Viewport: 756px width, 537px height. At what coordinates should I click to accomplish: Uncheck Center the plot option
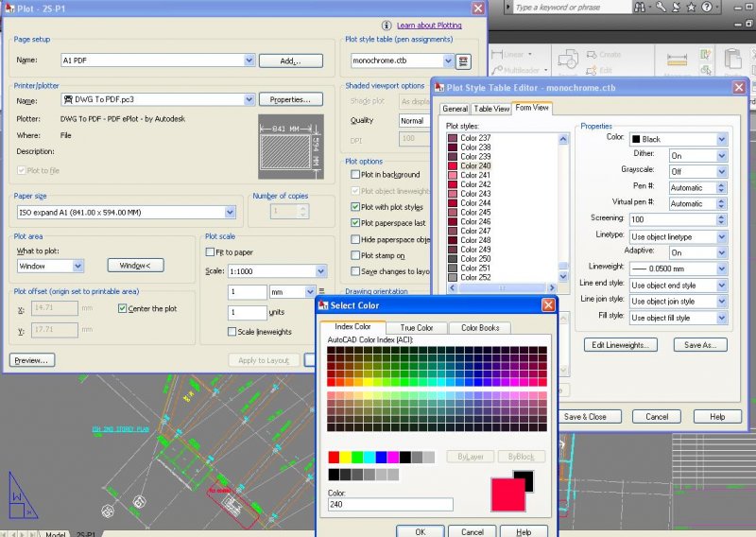(123, 308)
